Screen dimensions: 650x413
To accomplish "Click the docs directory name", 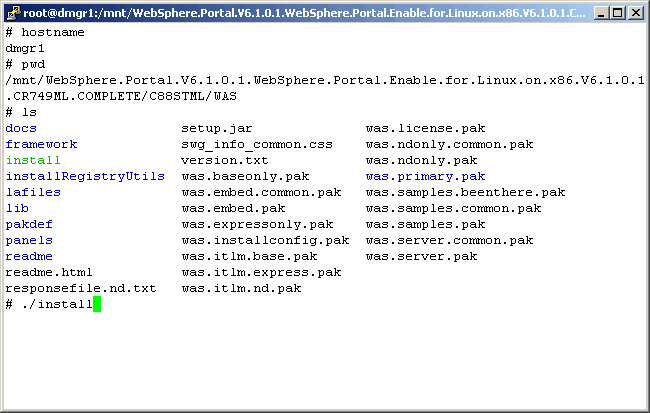I will (21, 128).
